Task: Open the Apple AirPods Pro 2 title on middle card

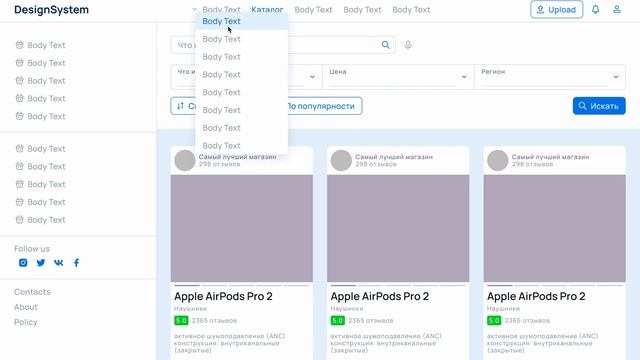Action: click(x=380, y=296)
